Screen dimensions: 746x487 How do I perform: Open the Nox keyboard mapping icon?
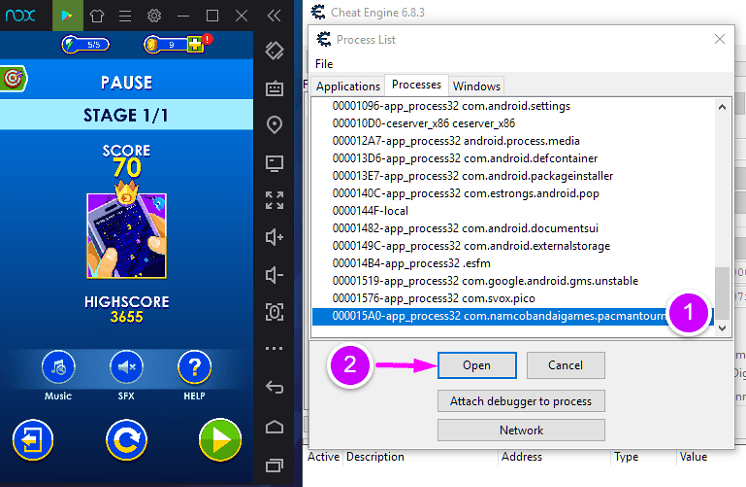(275, 88)
